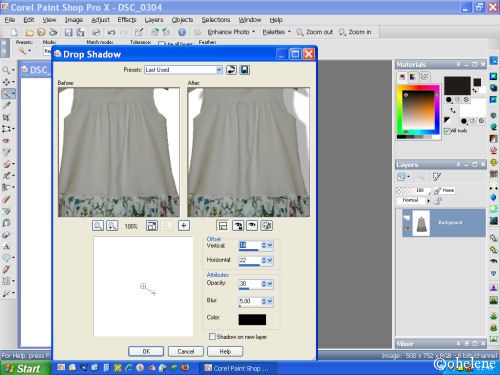This screenshot has width=500, height=375.
Task: Open the Opacity value dropdown arrow
Action: (x=270, y=284)
